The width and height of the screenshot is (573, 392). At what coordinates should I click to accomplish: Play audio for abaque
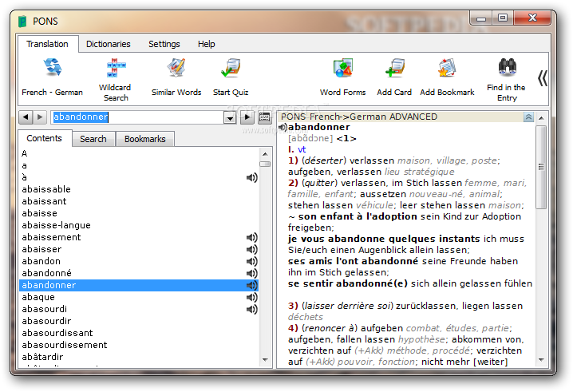(x=251, y=297)
